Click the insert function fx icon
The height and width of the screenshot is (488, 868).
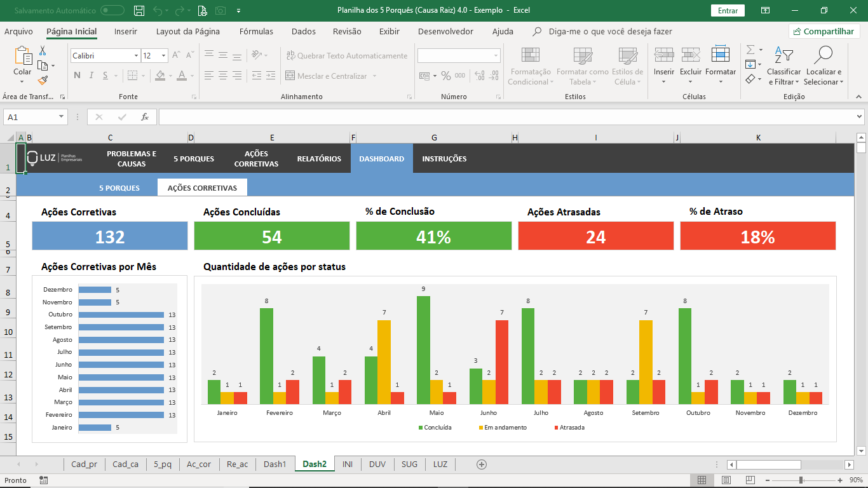click(145, 117)
